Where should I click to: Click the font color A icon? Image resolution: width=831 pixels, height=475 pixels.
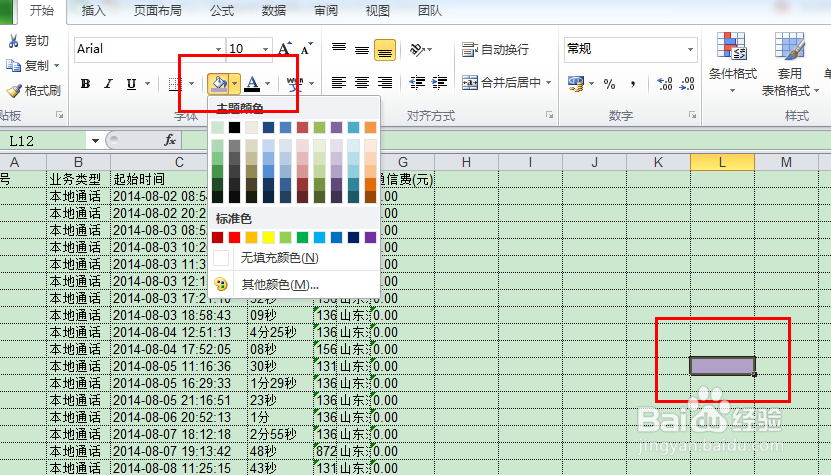253,83
